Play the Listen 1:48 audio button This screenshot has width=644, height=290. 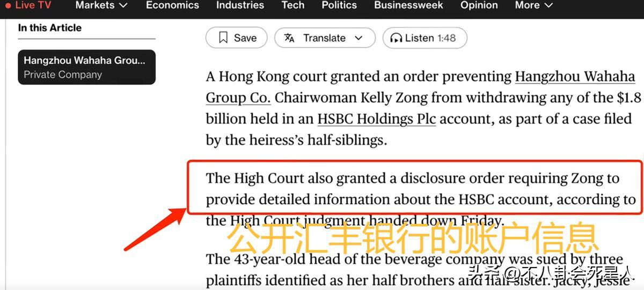click(x=425, y=38)
